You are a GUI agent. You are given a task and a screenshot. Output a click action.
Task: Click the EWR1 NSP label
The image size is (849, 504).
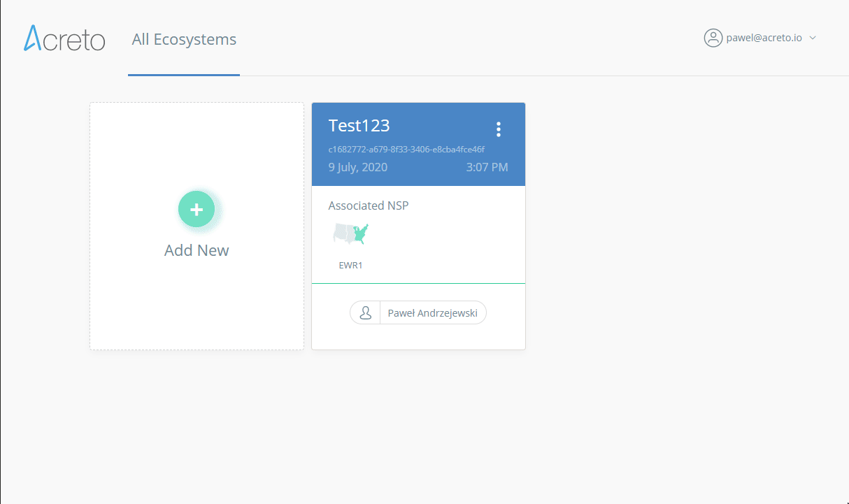[x=351, y=266]
